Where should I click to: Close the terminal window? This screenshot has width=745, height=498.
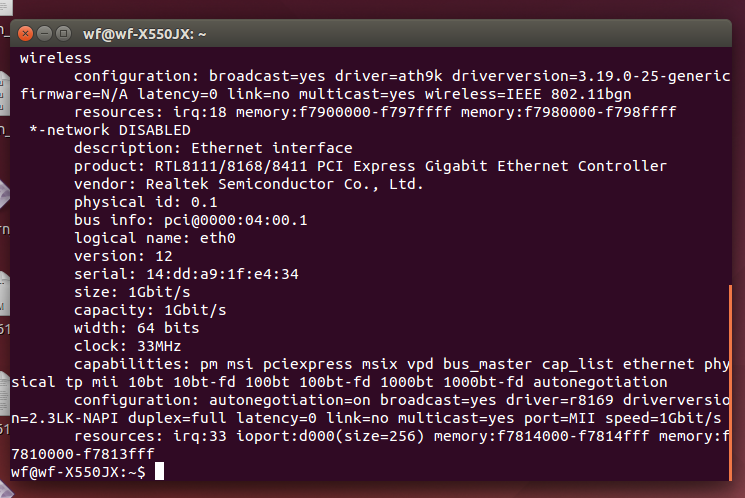click(x=25, y=34)
